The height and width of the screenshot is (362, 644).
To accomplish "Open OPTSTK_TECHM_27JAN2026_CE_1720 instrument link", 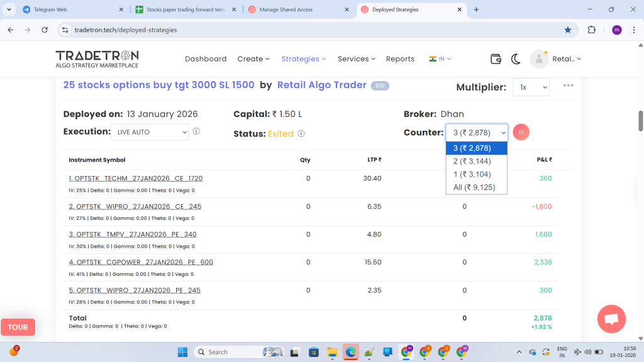I will click(135, 178).
